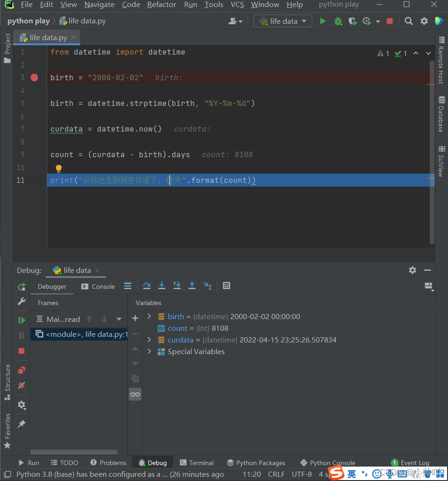Open Database side panel

click(x=441, y=114)
